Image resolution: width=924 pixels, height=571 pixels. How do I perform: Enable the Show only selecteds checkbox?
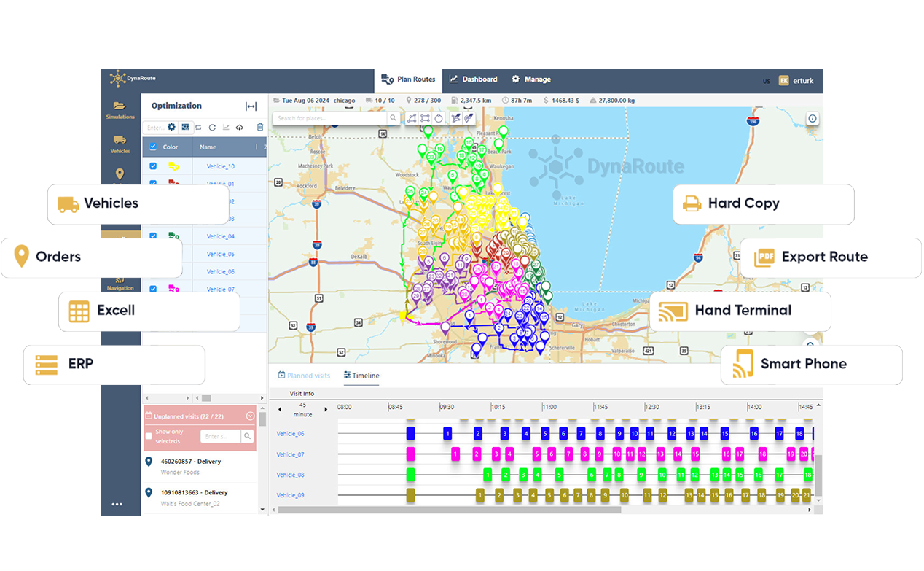point(149,437)
